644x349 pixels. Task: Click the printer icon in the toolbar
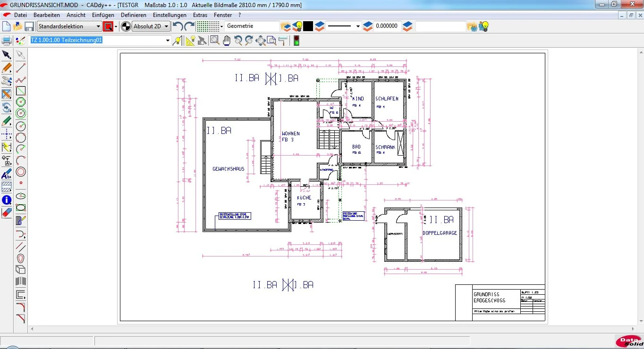(x=7, y=41)
